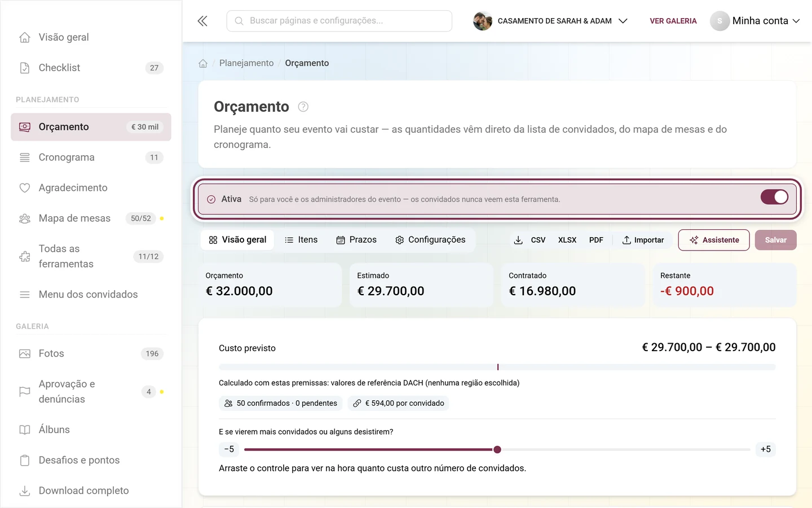Click the clipboard icon for Desafios e pontos
The height and width of the screenshot is (508, 812).
tap(25, 460)
